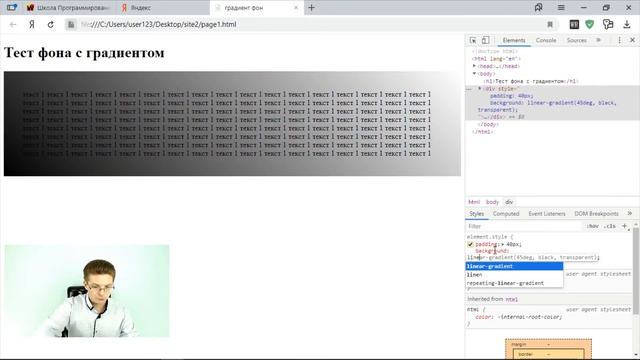Open the browser bookmarks ribbon icon
Screen dimensions: 640x360
(x=538, y=7)
